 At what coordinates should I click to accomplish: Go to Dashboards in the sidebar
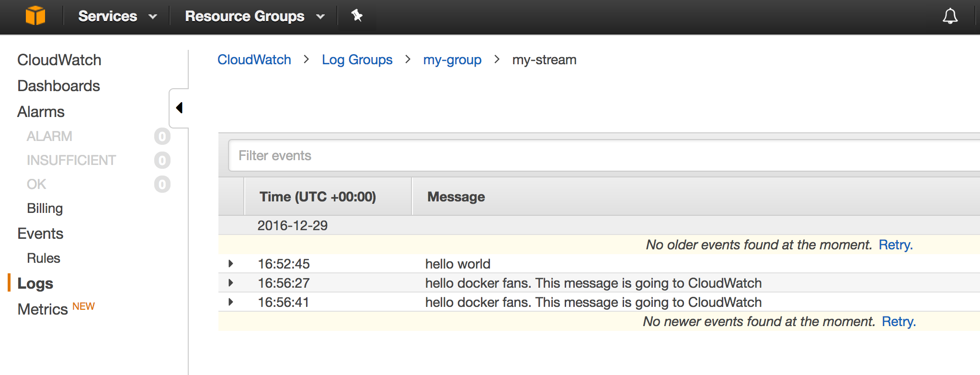[x=58, y=86]
